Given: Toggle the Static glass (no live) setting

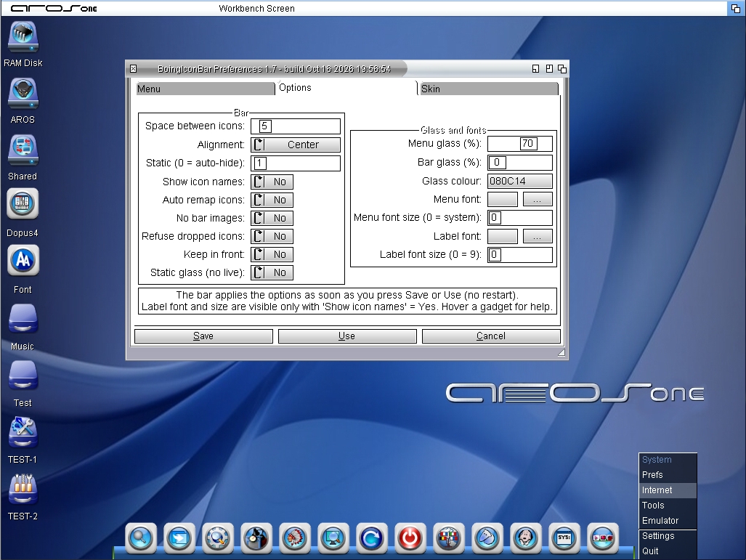Looking at the screenshot, I should tap(272, 272).
